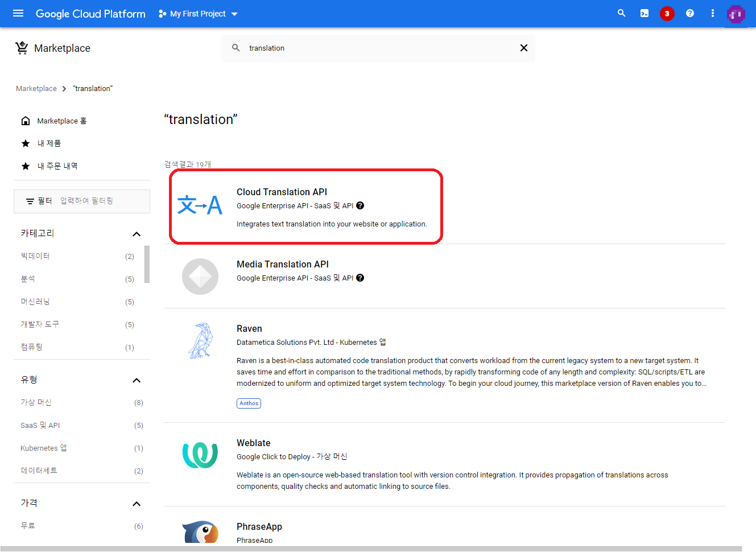Open the notifications badge showing 3

(667, 14)
